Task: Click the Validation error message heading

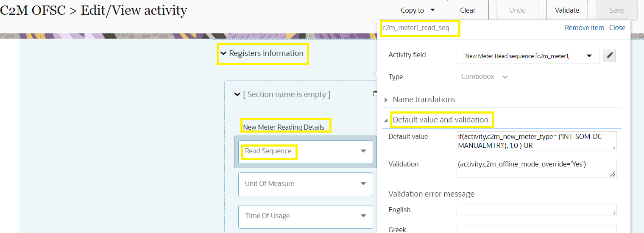Action: [x=431, y=194]
